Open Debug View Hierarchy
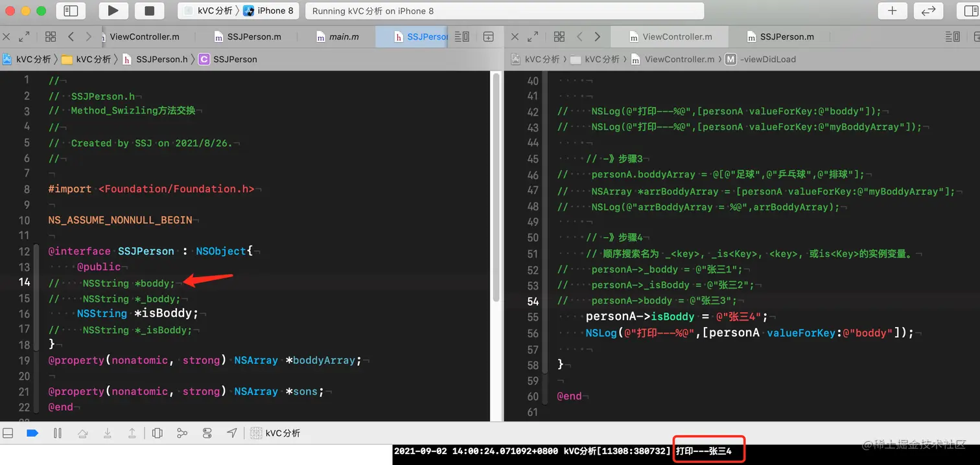980x465 pixels. click(x=157, y=433)
